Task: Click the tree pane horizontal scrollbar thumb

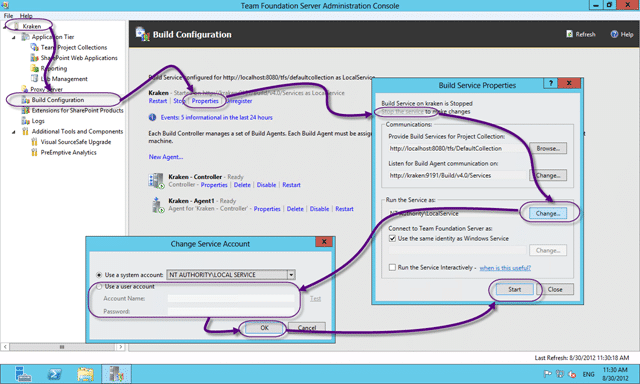Action: tap(62, 347)
